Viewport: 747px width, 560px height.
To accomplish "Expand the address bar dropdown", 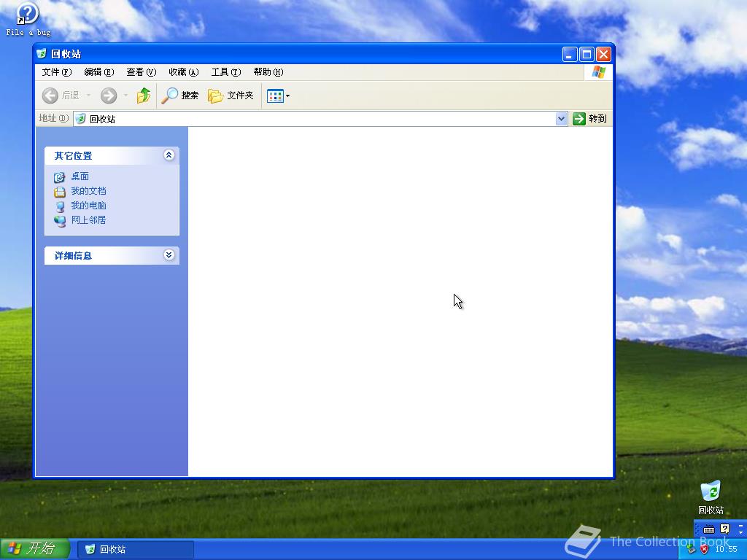I will click(561, 119).
